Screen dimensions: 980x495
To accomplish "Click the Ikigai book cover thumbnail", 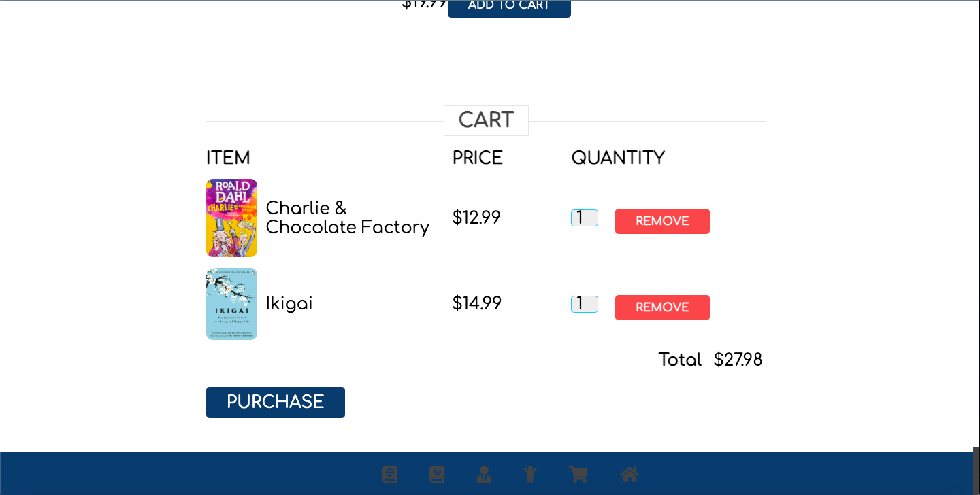I will (231, 304).
